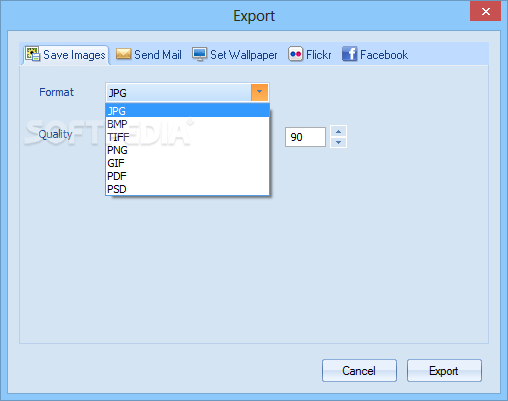This screenshot has width=508, height=401.
Task: Switch to the Save Images tab
Action: pyautogui.click(x=66, y=55)
